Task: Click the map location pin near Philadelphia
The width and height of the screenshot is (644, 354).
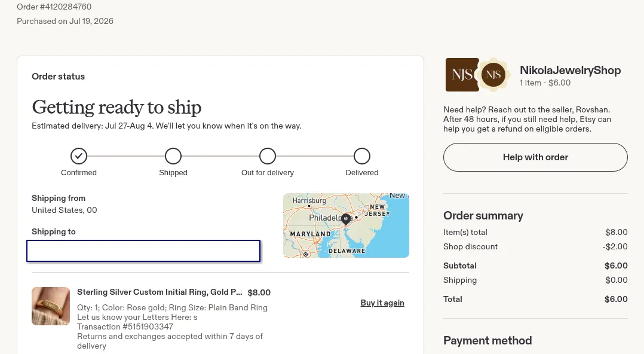Action: point(346,219)
